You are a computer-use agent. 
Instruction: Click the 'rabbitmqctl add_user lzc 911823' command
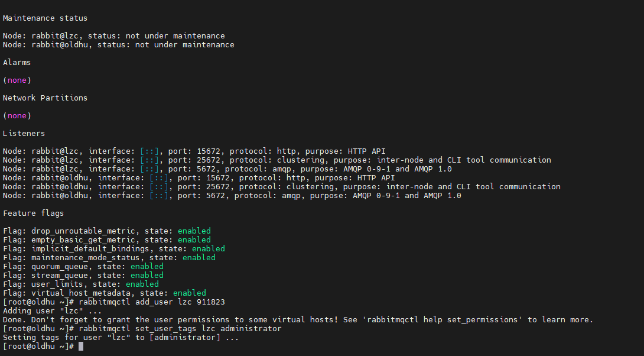point(152,302)
